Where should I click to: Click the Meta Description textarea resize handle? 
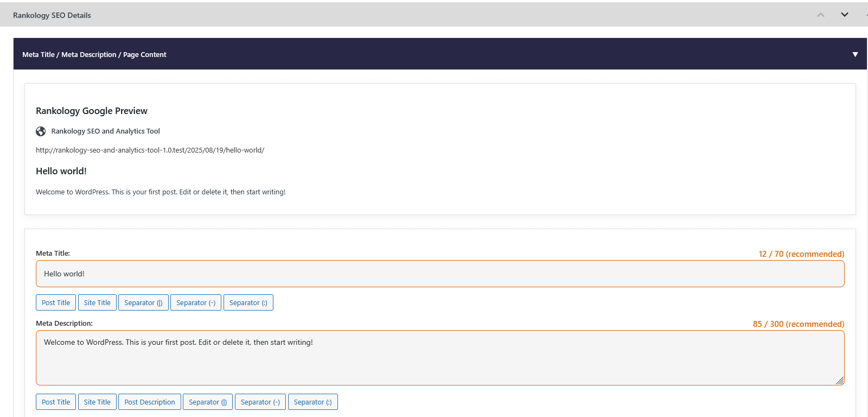click(839, 381)
